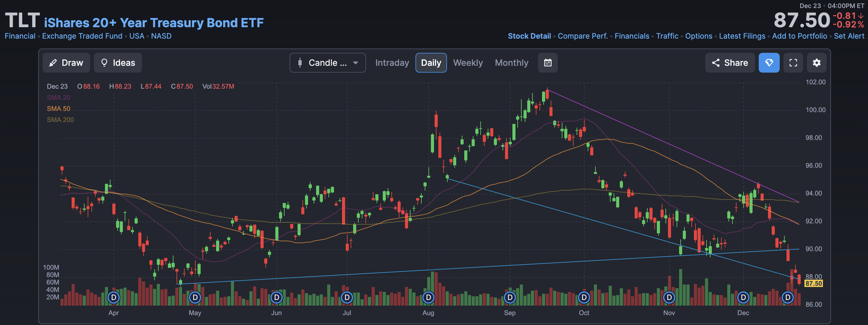This screenshot has width=868, height=325.
Task: Open chart settings gear
Action: pyautogui.click(x=816, y=63)
